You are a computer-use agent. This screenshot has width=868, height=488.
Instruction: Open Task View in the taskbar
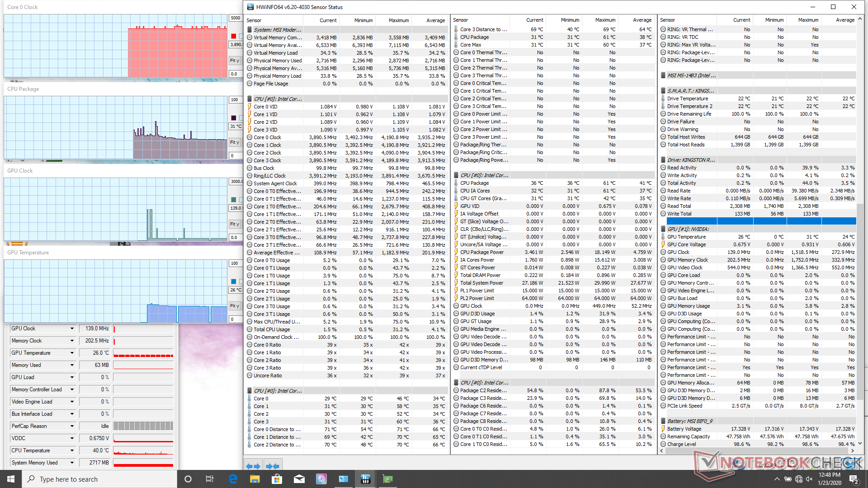click(x=210, y=479)
